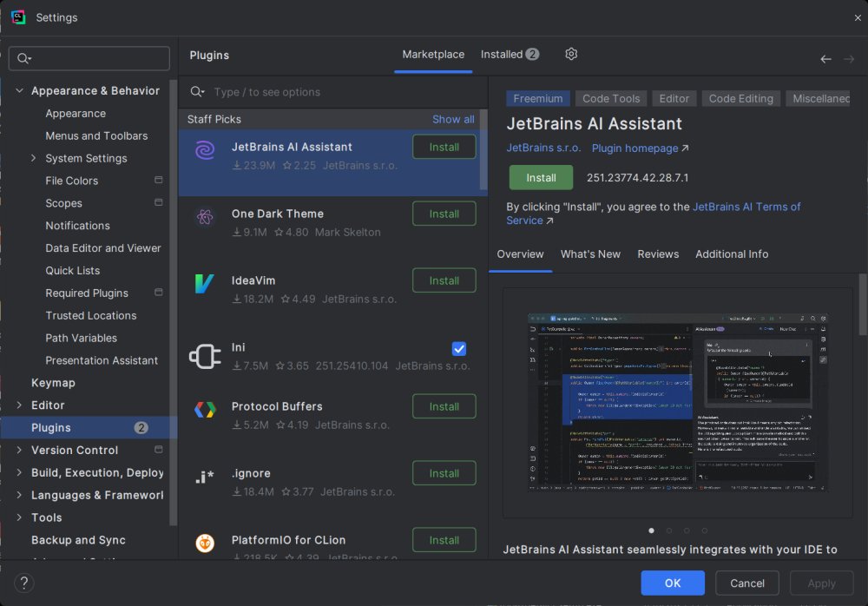Select Backup and Sync settings

(x=78, y=540)
